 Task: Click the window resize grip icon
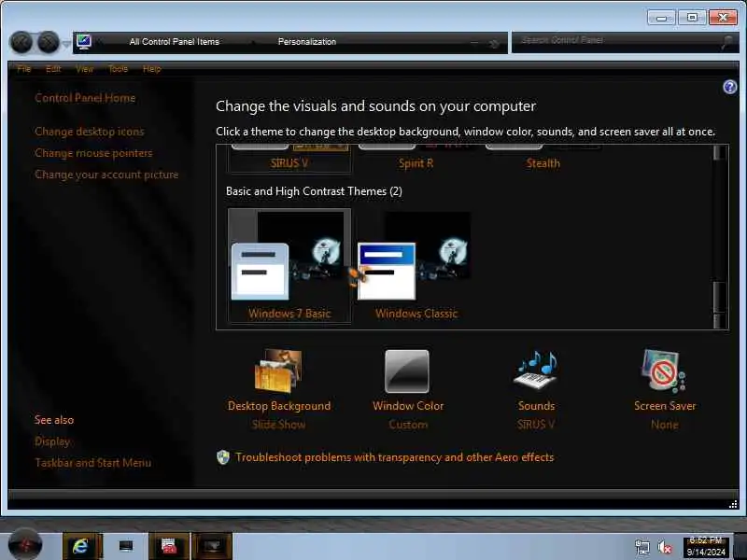click(x=733, y=504)
